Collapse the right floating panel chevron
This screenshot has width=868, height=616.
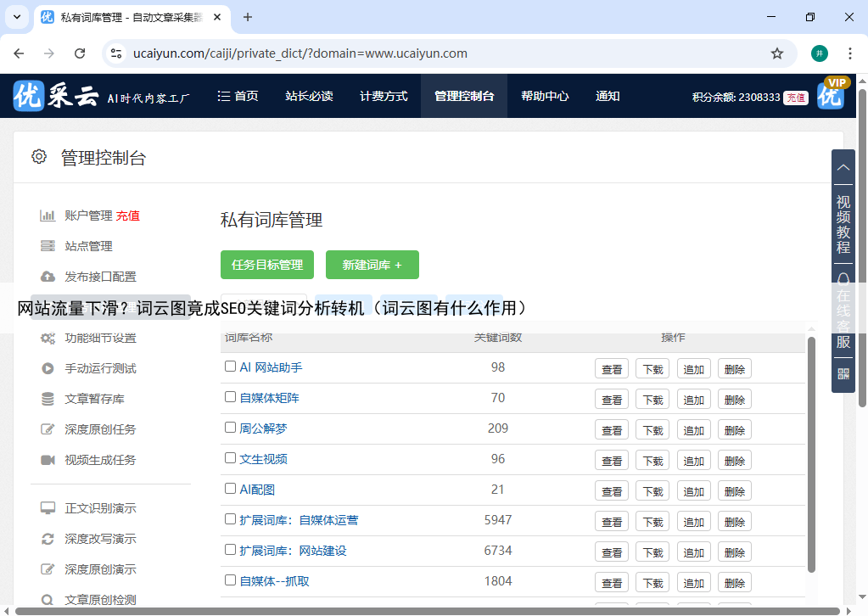tap(843, 167)
